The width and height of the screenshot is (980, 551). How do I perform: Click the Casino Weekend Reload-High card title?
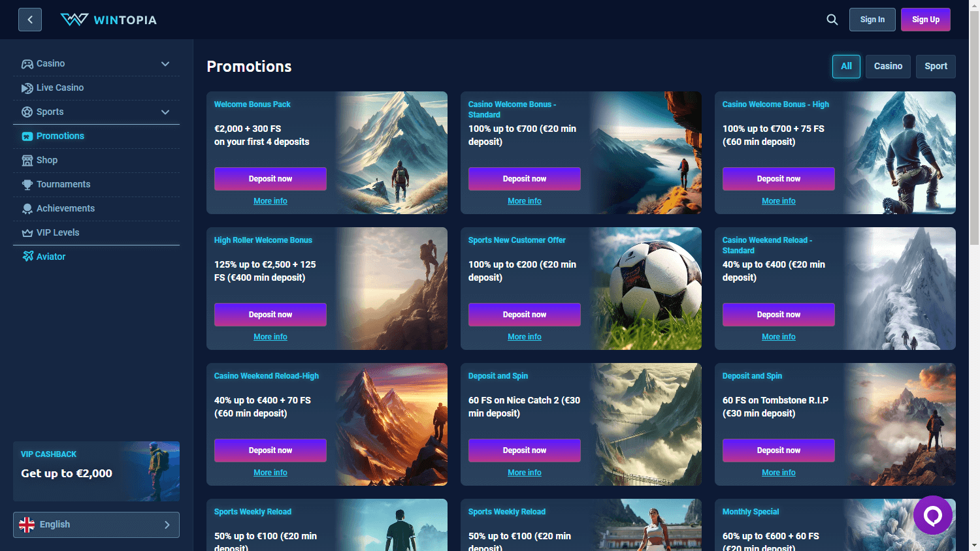tap(267, 376)
